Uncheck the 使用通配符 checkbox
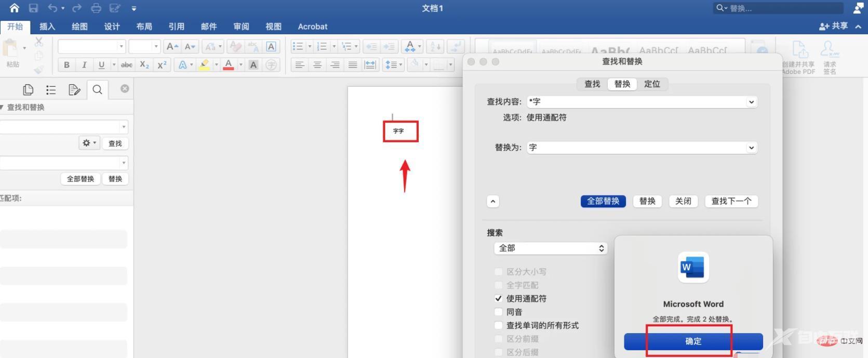Screen dimensions: 868x358 click(498, 299)
